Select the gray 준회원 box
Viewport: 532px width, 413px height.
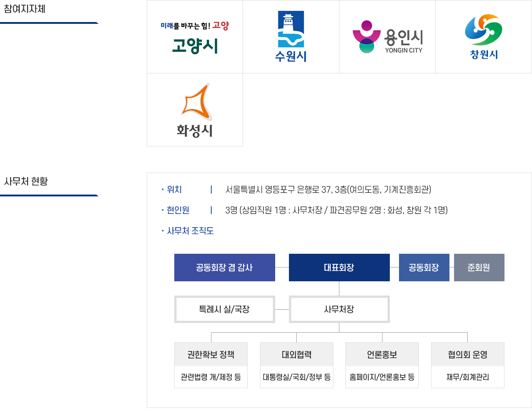coord(479,268)
